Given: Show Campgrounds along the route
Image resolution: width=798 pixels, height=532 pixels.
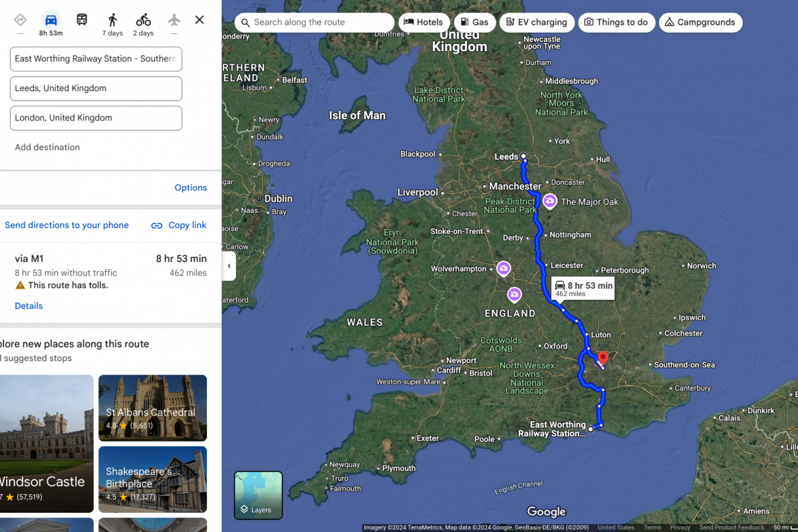Looking at the screenshot, I should [700, 22].
